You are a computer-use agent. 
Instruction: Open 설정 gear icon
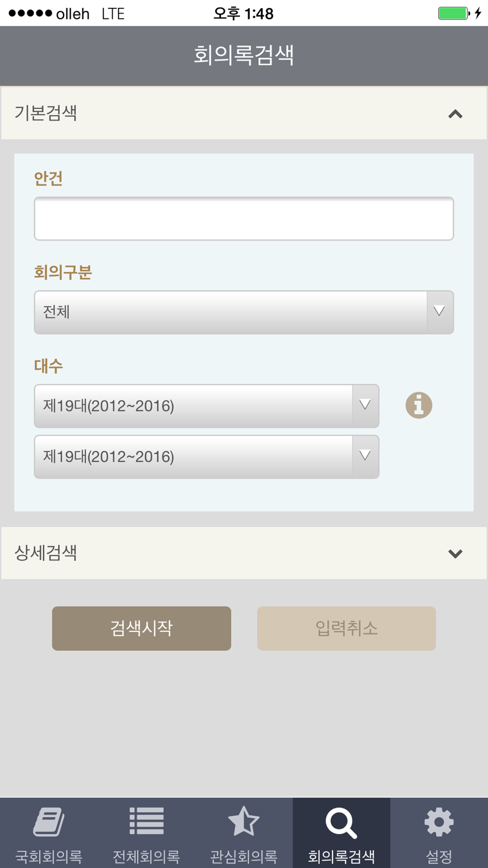[439, 822]
